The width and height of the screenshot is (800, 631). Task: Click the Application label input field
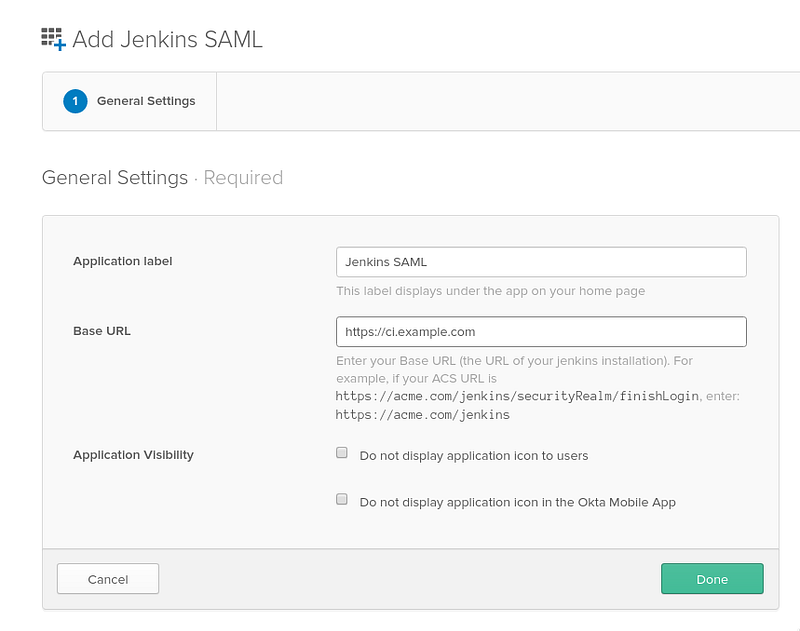click(541, 262)
